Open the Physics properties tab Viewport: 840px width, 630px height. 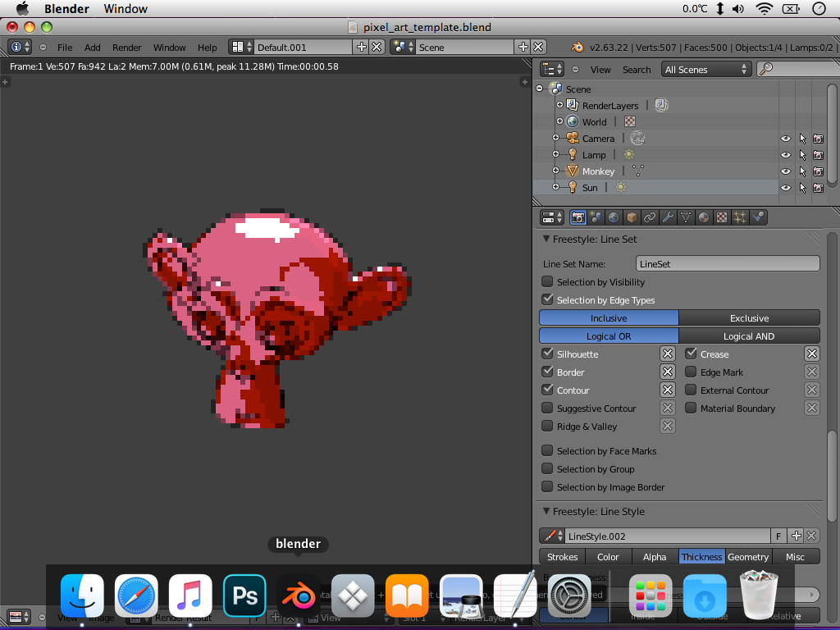point(758,217)
